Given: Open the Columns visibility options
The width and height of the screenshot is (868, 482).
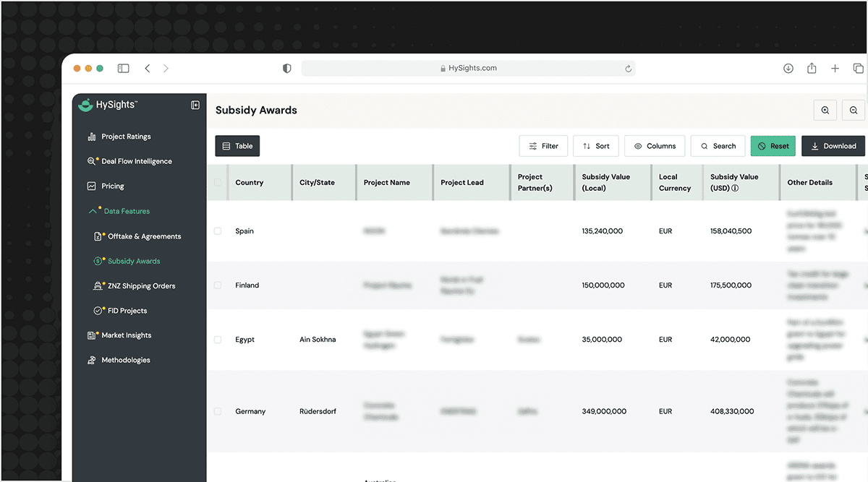Looking at the screenshot, I should (x=655, y=146).
